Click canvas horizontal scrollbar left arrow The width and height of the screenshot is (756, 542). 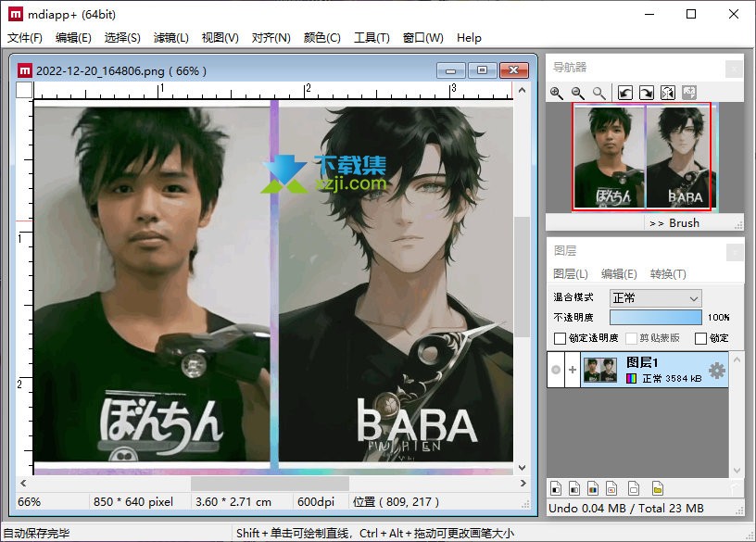[23, 483]
